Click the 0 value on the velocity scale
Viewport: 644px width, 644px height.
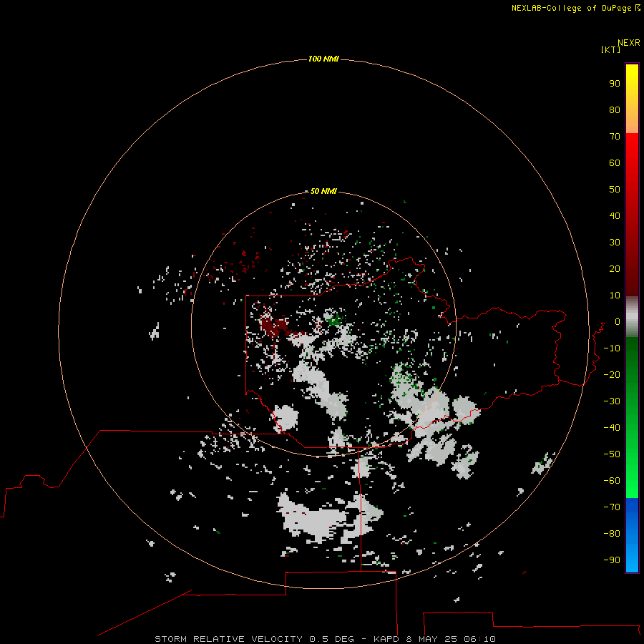[617, 321]
